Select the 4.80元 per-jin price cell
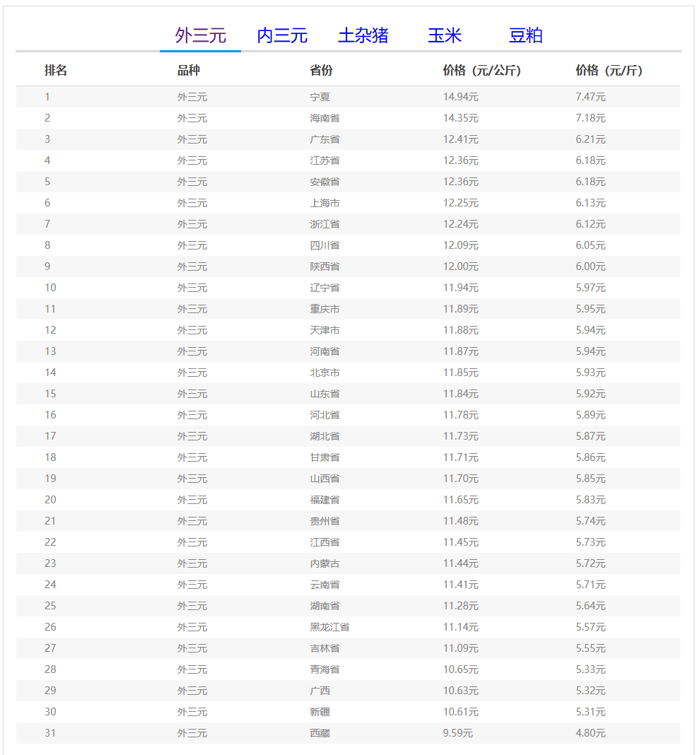700x755 pixels. pyautogui.click(x=590, y=733)
